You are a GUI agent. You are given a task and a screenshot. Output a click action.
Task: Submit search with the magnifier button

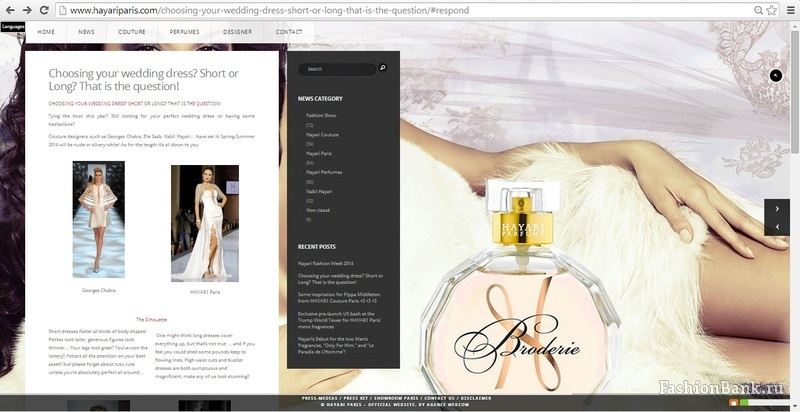(383, 67)
